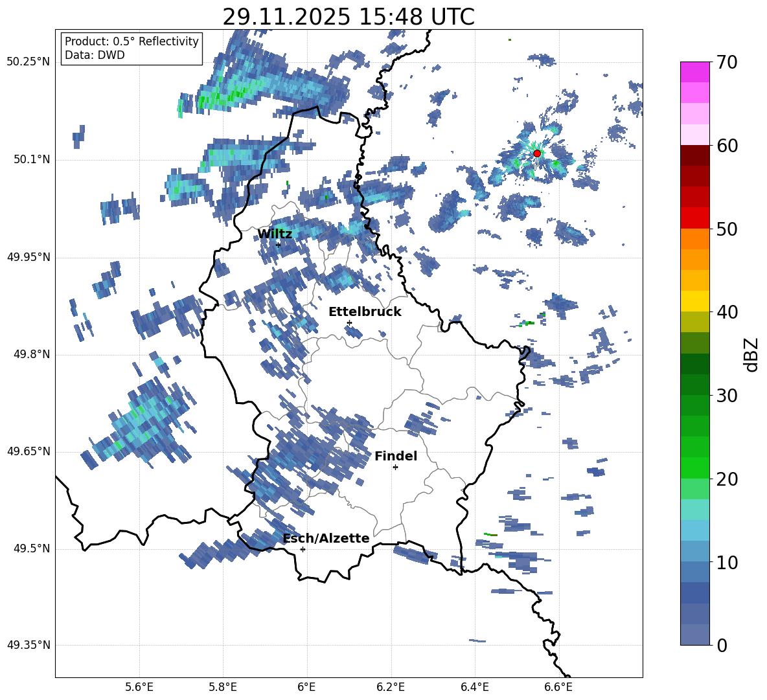
Task: Click the bright green colorbar segment above 20
Action: coord(695,468)
